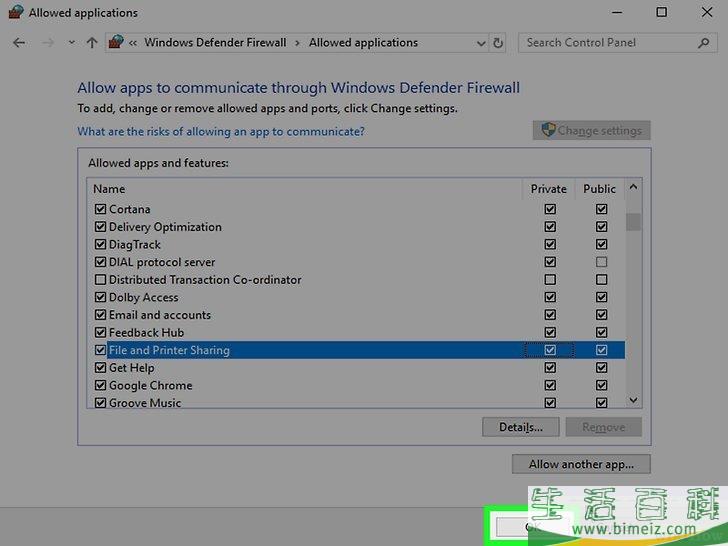Click the list scrollbar down arrow
Image resolution: width=728 pixels, height=546 pixels.
pos(633,400)
